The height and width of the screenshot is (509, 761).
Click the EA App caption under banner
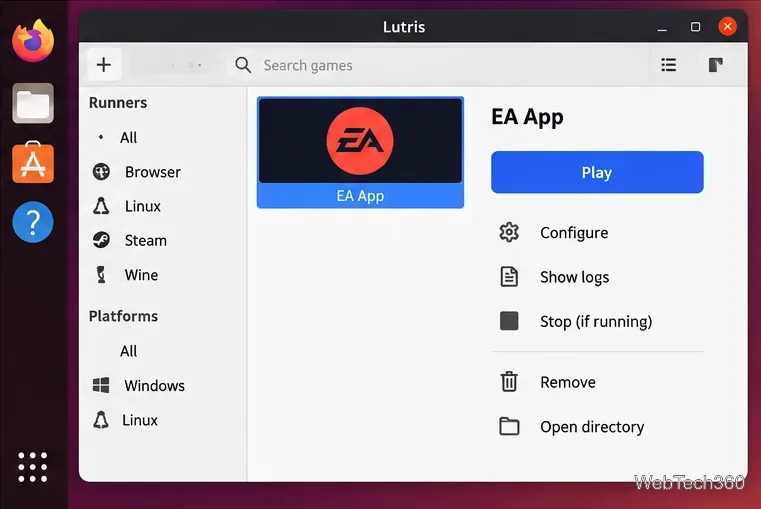click(360, 196)
